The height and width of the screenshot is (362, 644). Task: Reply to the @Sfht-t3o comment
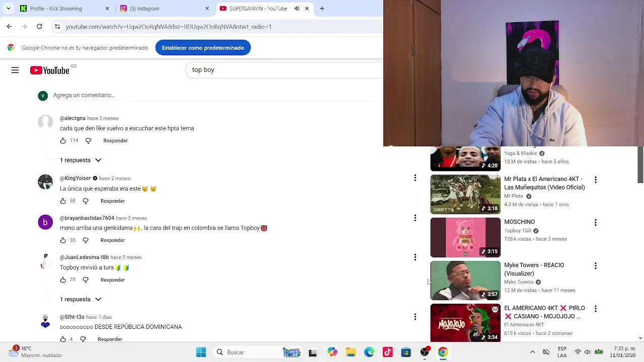tap(110, 339)
